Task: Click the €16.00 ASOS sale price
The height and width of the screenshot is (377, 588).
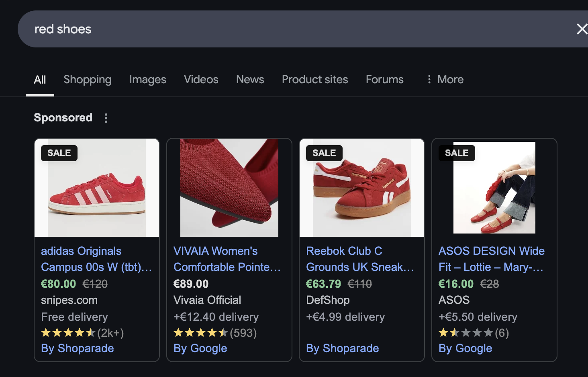Action: (x=456, y=284)
